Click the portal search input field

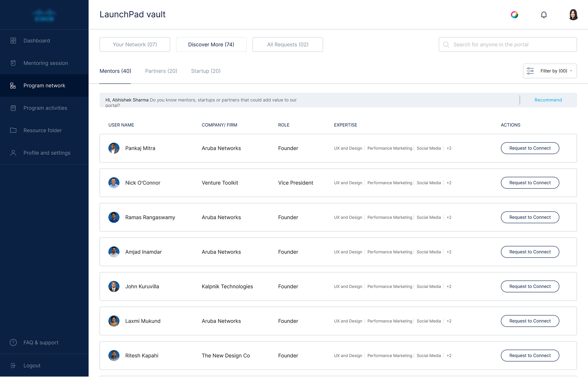coord(508,44)
